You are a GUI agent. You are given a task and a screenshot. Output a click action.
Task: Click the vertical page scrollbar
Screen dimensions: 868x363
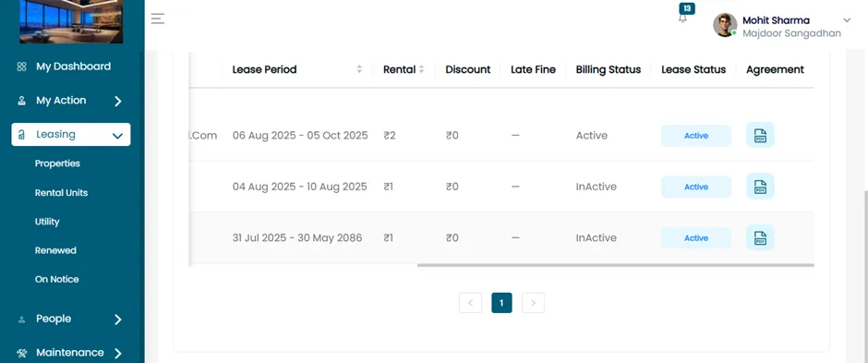coord(866,277)
